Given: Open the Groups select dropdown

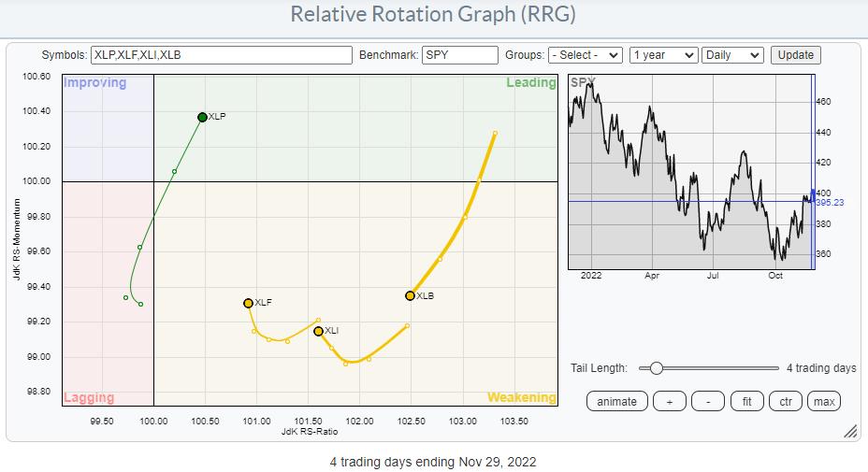Looking at the screenshot, I should pyautogui.click(x=585, y=55).
